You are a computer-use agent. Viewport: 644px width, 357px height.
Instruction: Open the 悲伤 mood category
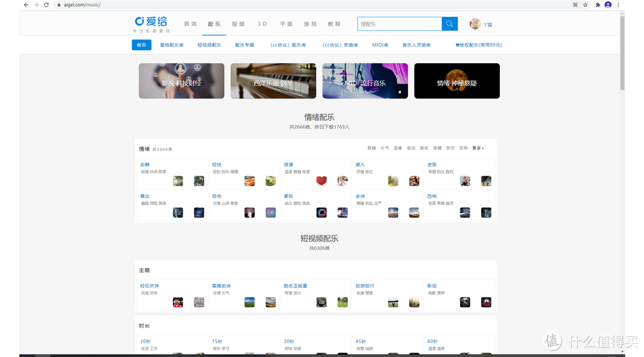tap(216, 196)
